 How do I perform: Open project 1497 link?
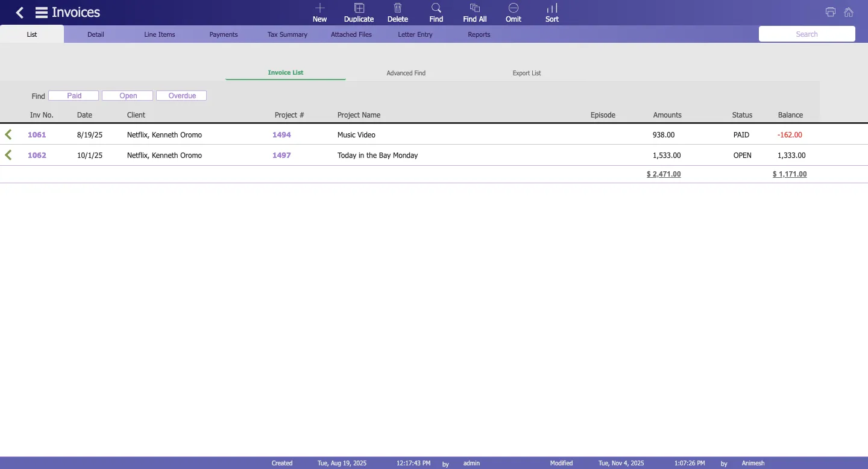281,155
